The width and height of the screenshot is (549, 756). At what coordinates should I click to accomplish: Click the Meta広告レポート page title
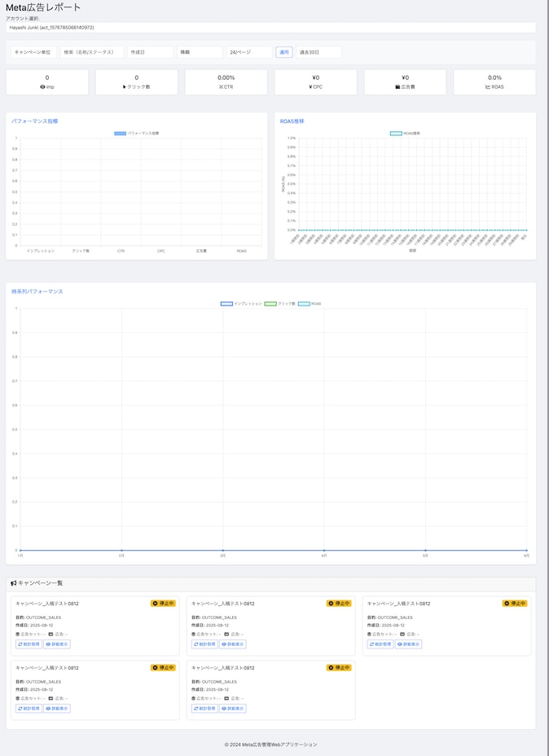click(x=43, y=7)
